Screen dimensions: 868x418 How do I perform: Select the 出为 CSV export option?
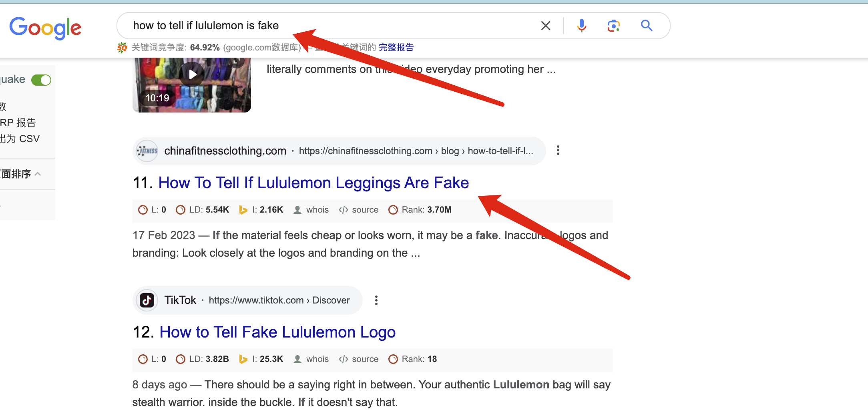click(x=20, y=139)
